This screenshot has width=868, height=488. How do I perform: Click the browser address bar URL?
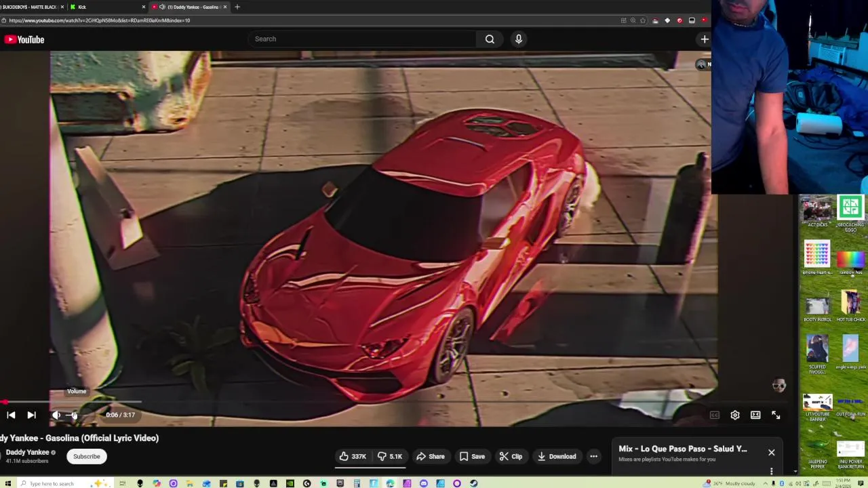99,20
